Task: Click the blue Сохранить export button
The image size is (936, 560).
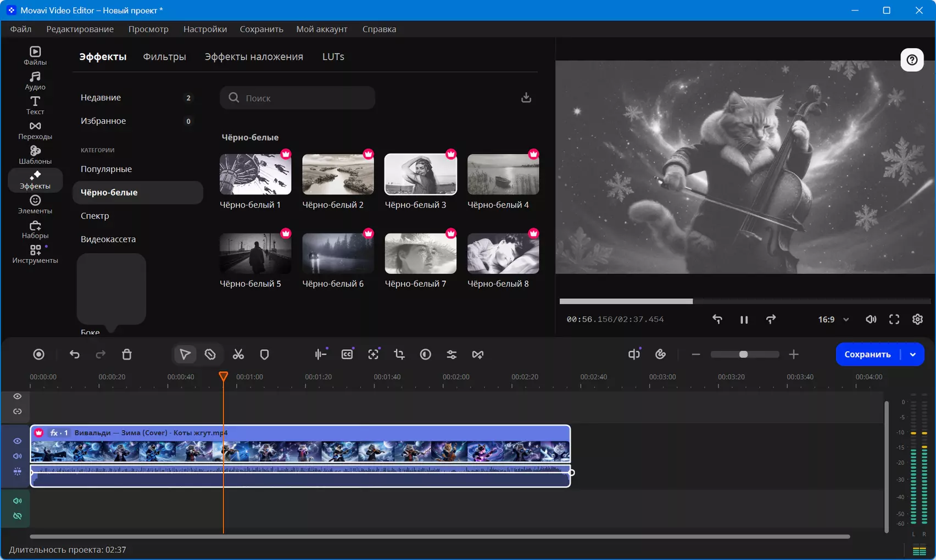Action: tap(867, 355)
